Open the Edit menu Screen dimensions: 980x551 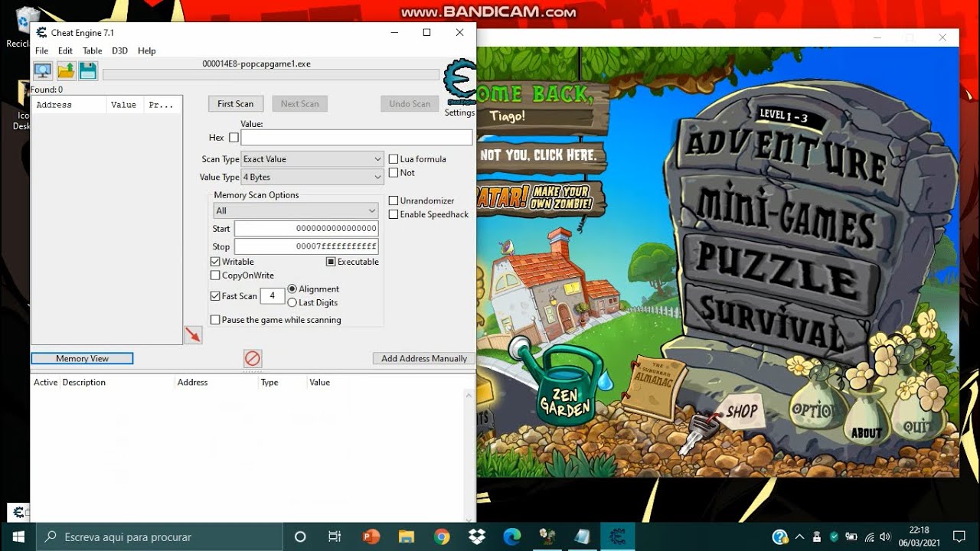tap(65, 51)
